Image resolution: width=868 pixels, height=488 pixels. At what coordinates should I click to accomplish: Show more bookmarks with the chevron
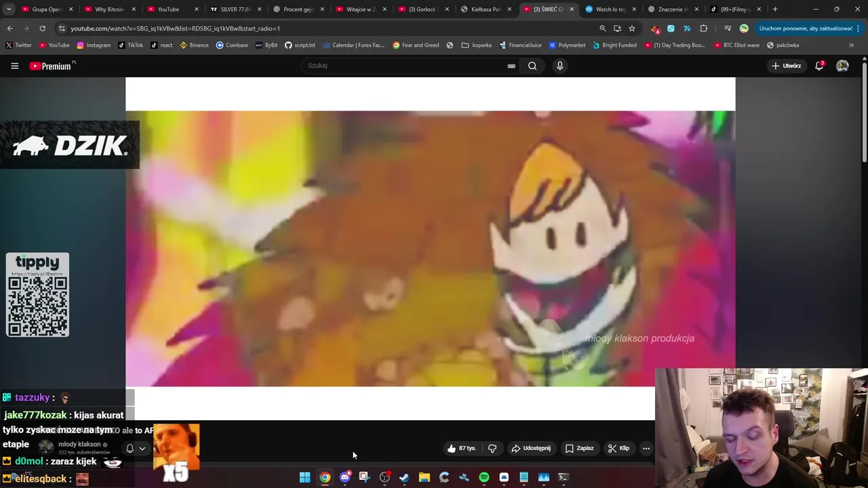[851, 45]
